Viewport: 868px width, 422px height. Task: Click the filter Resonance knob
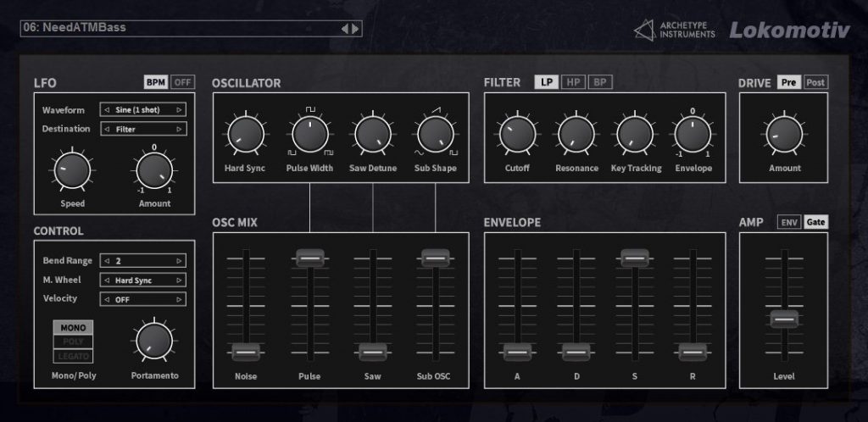[x=576, y=135]
